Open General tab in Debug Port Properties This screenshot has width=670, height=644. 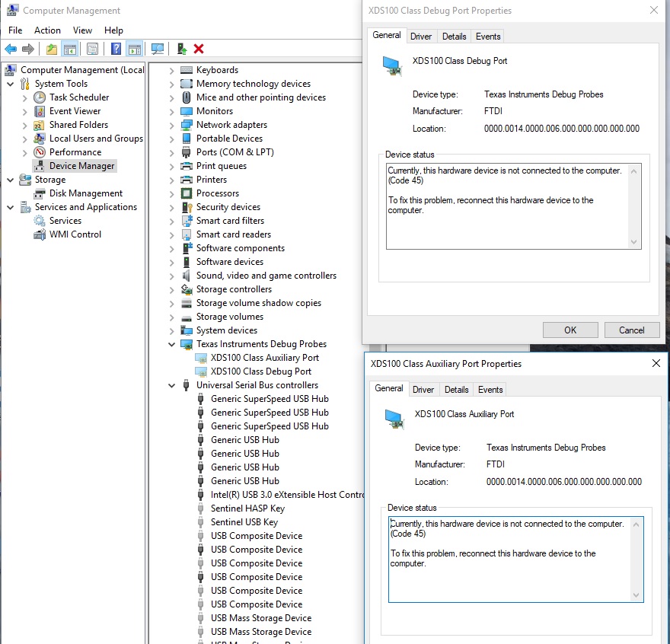(386, 36)
